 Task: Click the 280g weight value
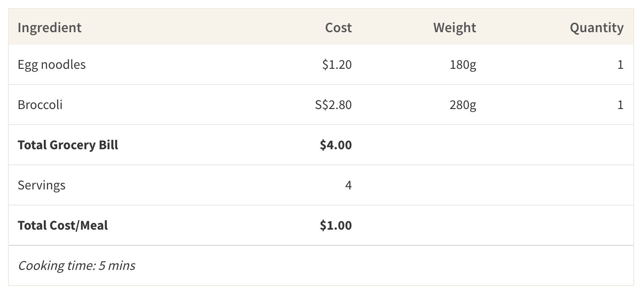463,105
